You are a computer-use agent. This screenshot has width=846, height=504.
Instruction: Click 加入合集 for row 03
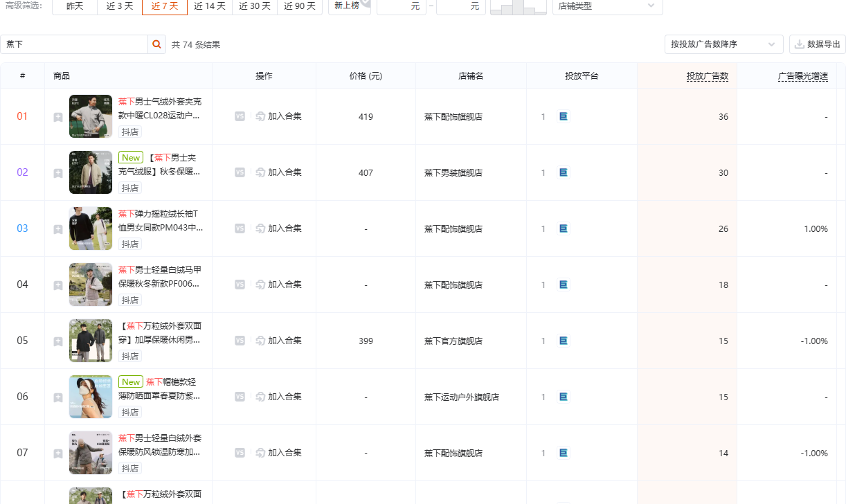[278, 228]
